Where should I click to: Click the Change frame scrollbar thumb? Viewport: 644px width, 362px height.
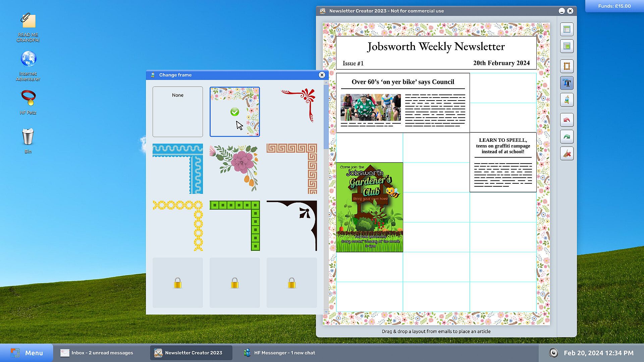click(x=326, y=117)
